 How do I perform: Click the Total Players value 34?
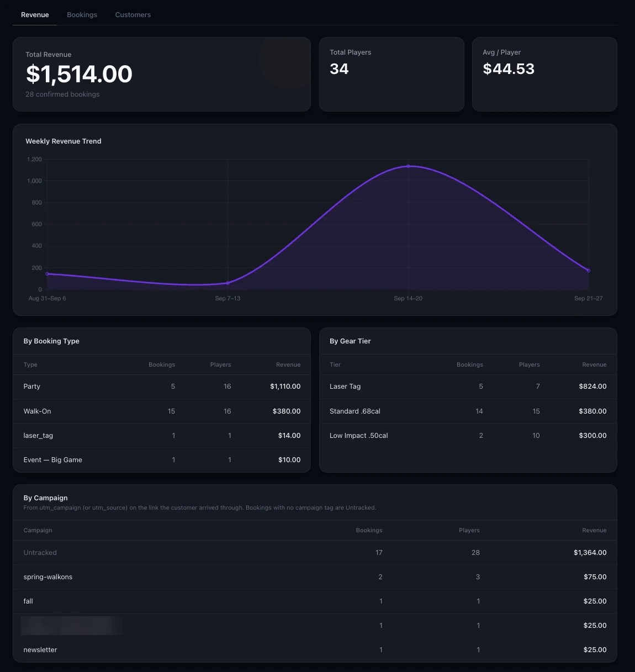pos(339,69)
